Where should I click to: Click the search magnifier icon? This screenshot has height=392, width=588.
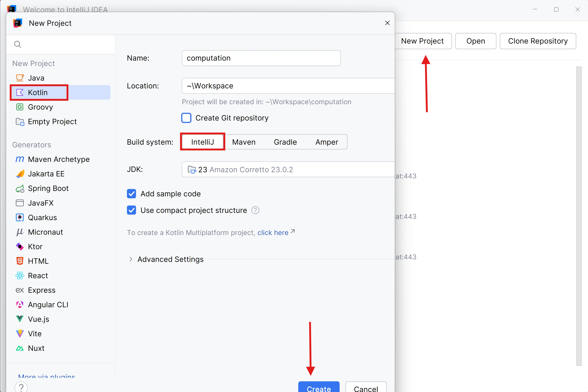(x=17, y=44)
